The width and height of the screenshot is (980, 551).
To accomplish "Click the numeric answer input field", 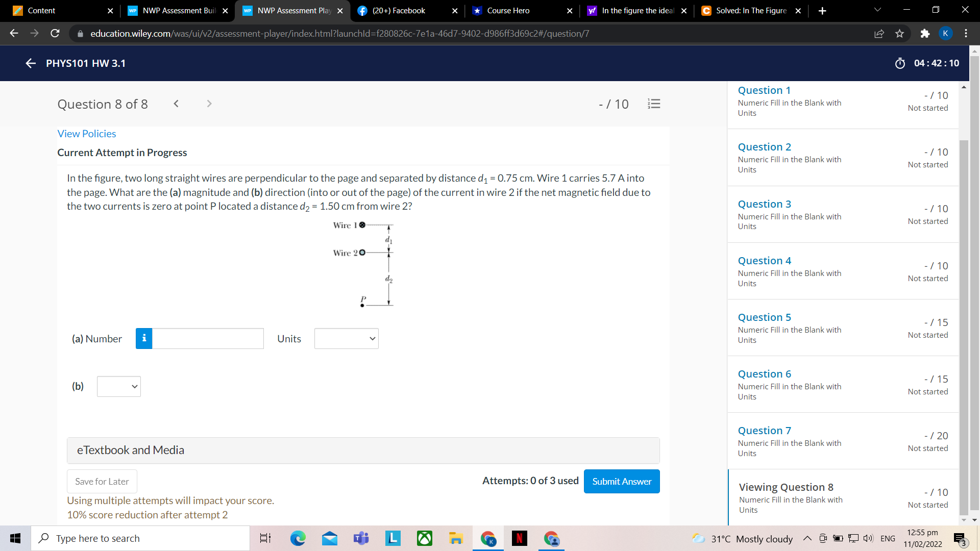I will point(207,338).
